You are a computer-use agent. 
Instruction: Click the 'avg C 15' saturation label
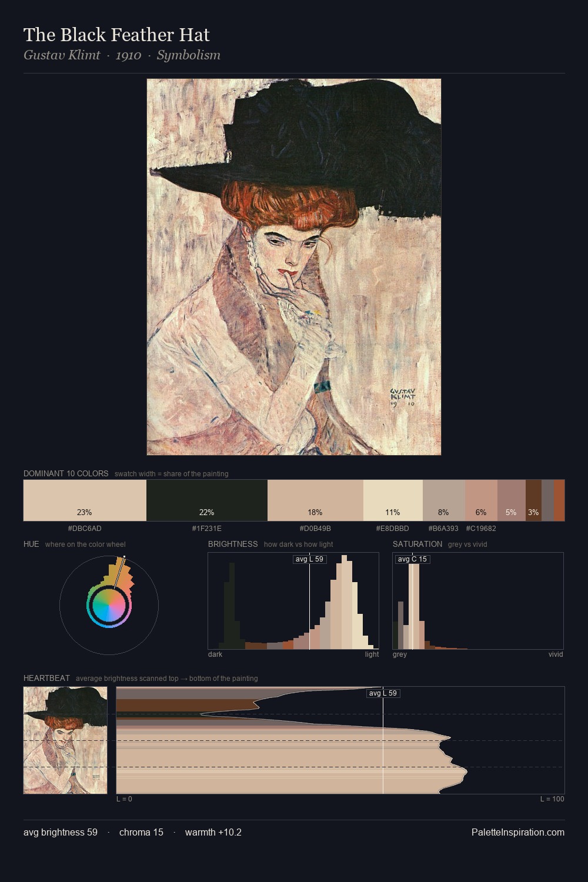[412, 559]
